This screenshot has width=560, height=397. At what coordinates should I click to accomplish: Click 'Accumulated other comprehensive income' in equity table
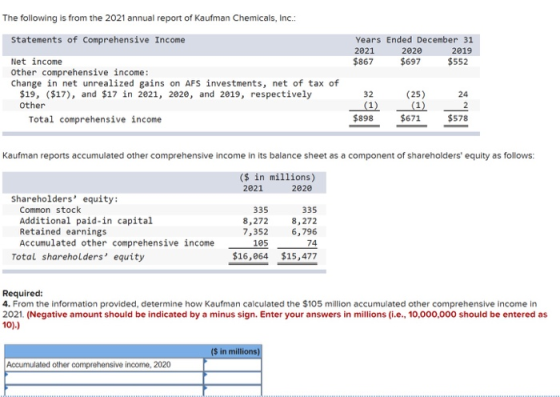tap(117, 243)
